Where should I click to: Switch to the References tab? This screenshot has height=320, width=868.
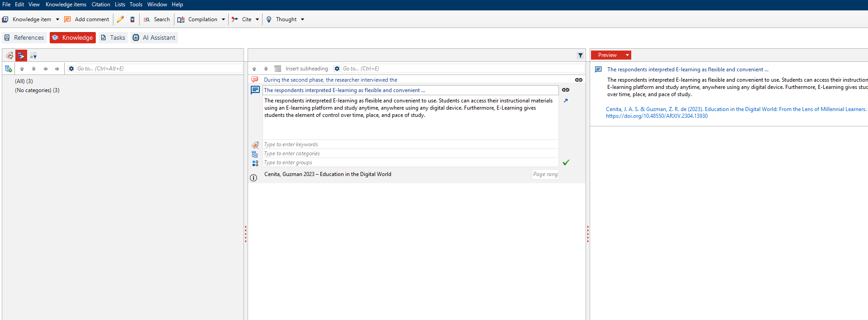coord(24,37)
